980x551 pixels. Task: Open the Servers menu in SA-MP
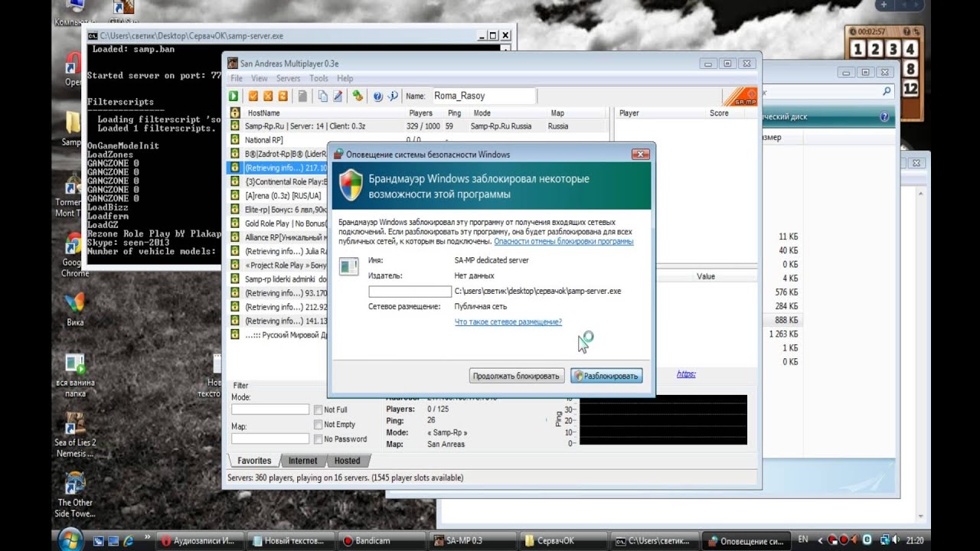click(x=288, y=79)
